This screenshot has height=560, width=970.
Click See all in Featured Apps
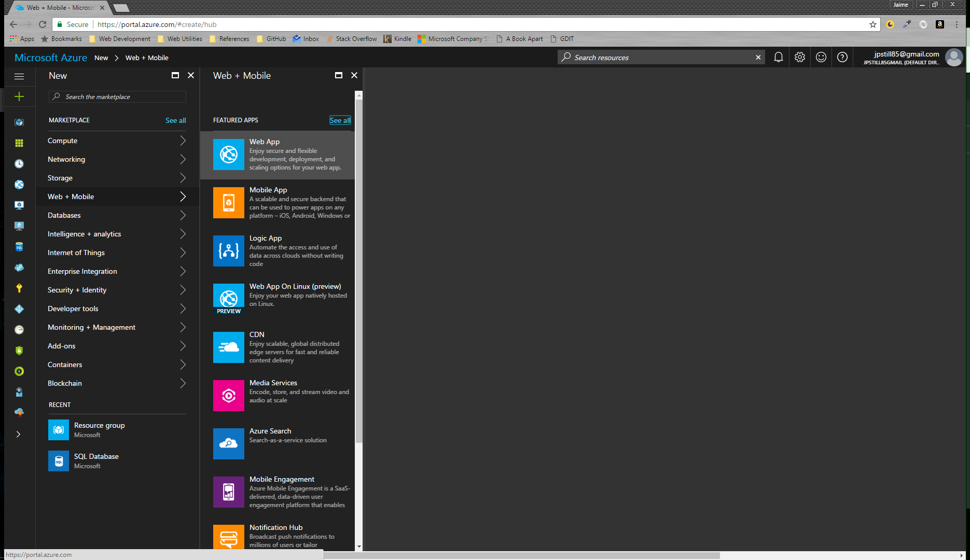(x=340, y=120)
